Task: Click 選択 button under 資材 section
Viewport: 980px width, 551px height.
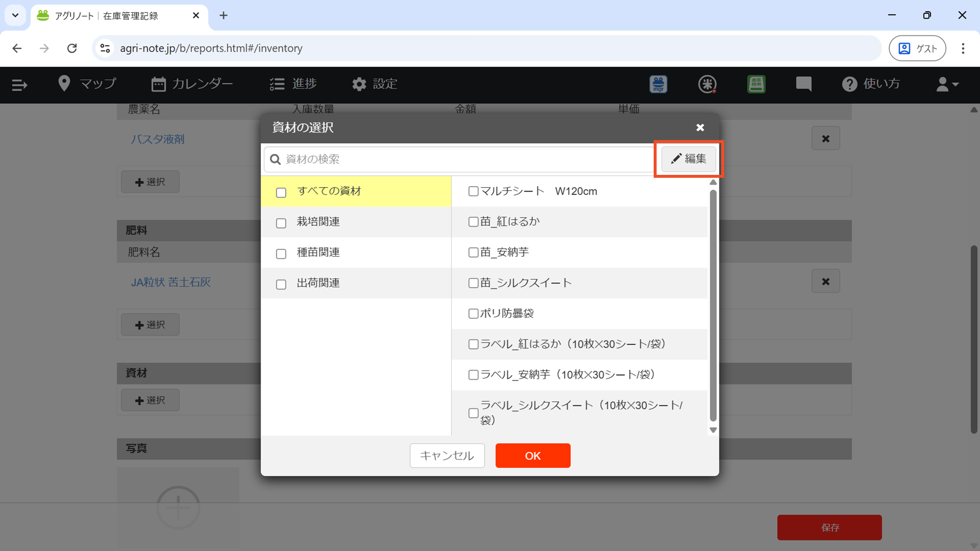Action: [150, 400]
